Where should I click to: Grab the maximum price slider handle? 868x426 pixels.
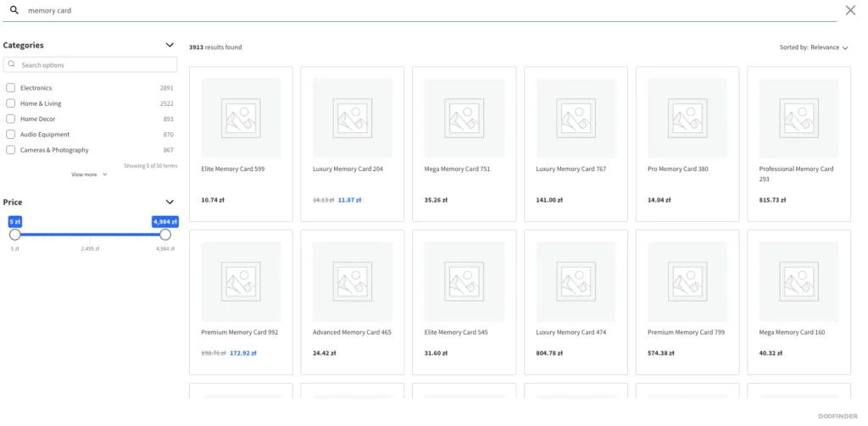(165, 235)
